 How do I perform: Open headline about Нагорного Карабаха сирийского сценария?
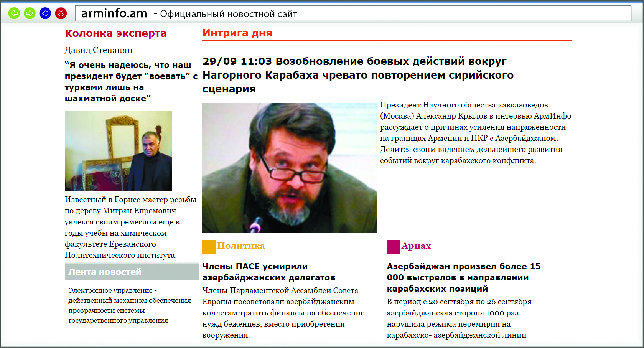point(358,75)
